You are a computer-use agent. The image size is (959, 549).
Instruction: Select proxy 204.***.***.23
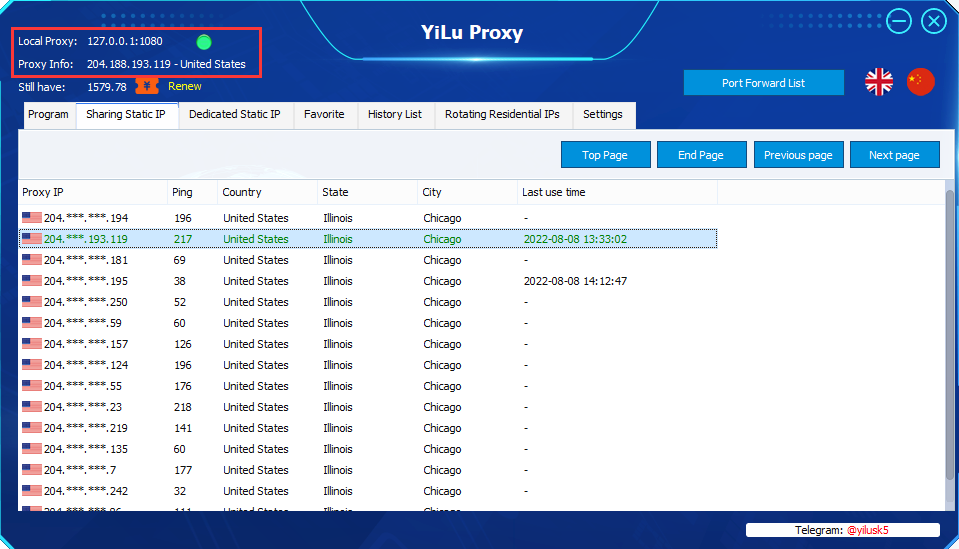point(368,407)
